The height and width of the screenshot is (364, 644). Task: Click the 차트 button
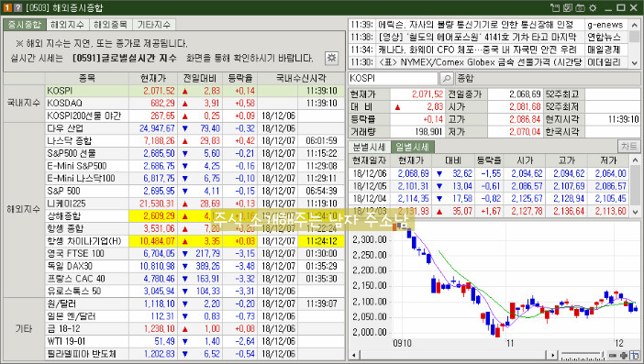(x=628, y=147)
